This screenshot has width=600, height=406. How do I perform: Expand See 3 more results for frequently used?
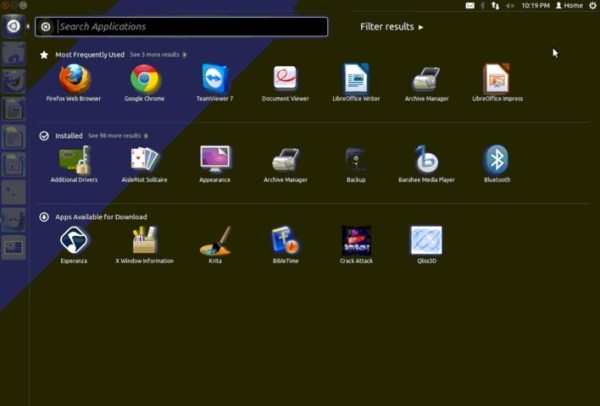tap(157, 54)
